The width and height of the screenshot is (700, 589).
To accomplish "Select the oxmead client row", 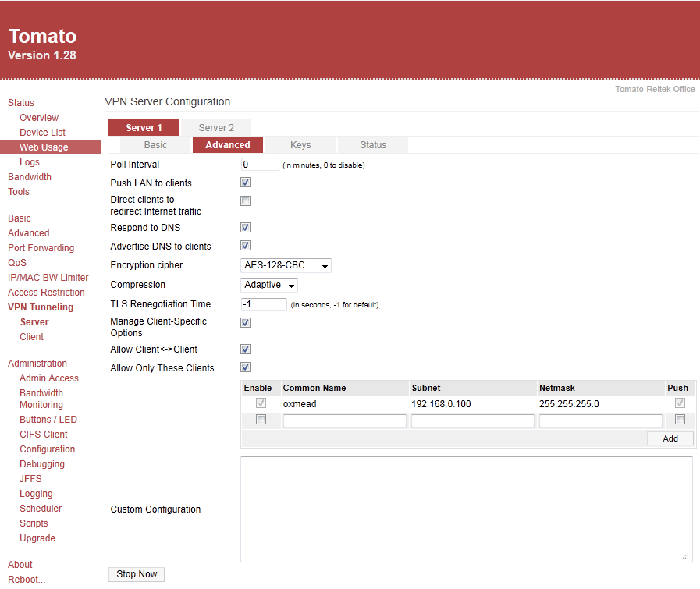I will click(x=468, y=404).
